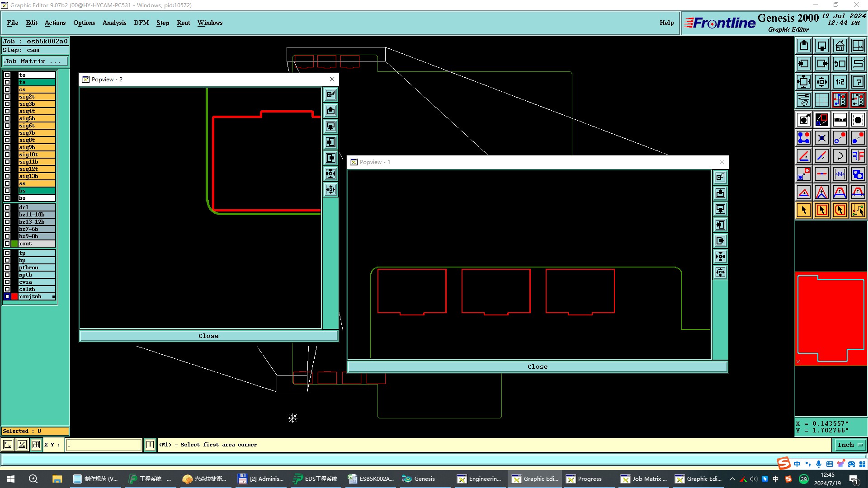Toggle the checkbox for layer drl

pos(7,207)
